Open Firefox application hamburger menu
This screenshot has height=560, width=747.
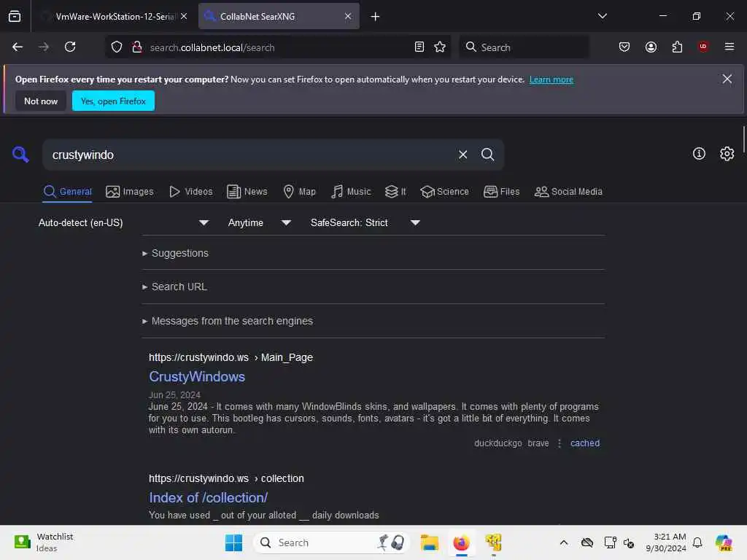729,46
